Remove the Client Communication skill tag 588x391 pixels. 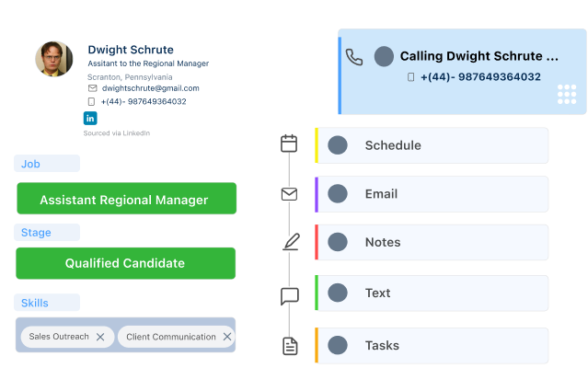point(227,337)
